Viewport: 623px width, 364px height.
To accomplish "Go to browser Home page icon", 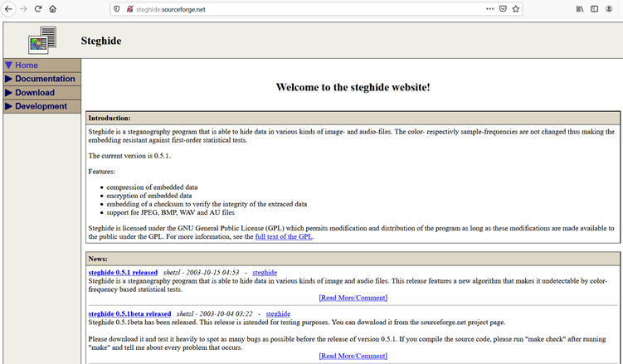I will pyautogui.click(x=53, y=9).
